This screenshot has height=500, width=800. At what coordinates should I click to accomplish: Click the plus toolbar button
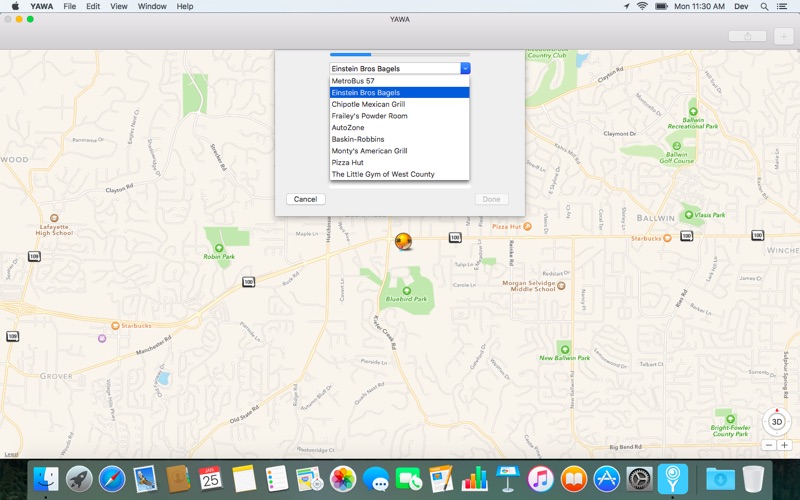coord(784,36)
